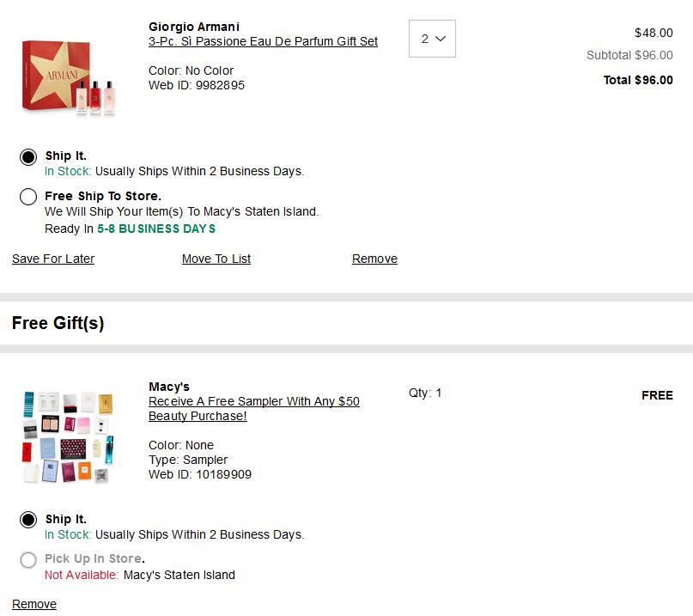Remove the free sampler gift
This screenshot has height=616, width=693.
[x=34, y=604]
